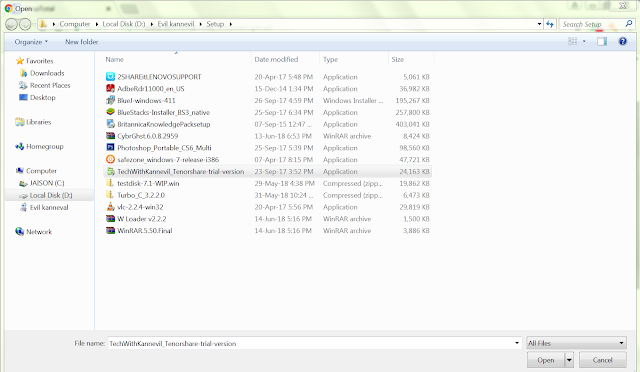
Task: Select the BritannicaKnowledgePacksetup icon
Action: click(110, 124)
